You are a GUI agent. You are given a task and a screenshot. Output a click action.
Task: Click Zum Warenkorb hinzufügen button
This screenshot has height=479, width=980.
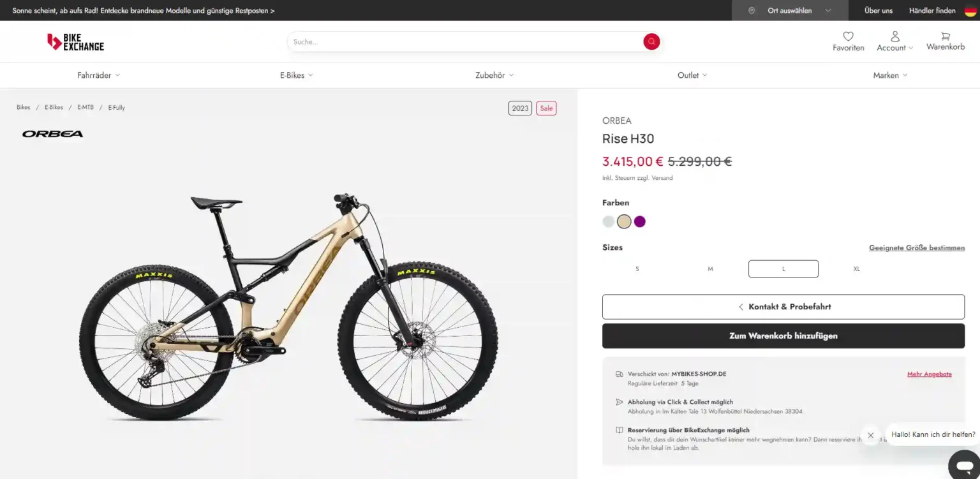click(783, 335)
